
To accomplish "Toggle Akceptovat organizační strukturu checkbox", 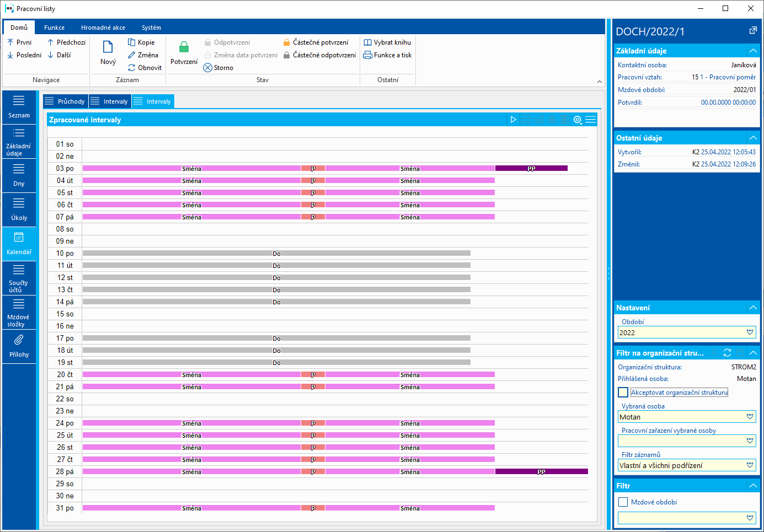I will coord(623,393).
